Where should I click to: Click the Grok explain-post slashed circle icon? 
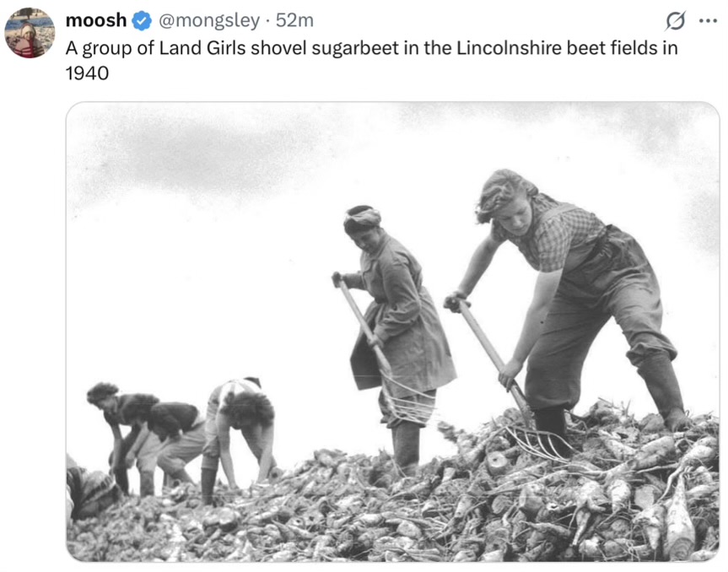click(x=675, y=21)
